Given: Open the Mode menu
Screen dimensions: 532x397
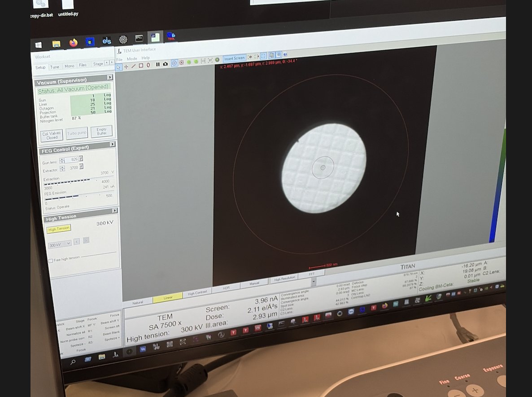Looking at the screenshot, I should click(x=132, y=59).
